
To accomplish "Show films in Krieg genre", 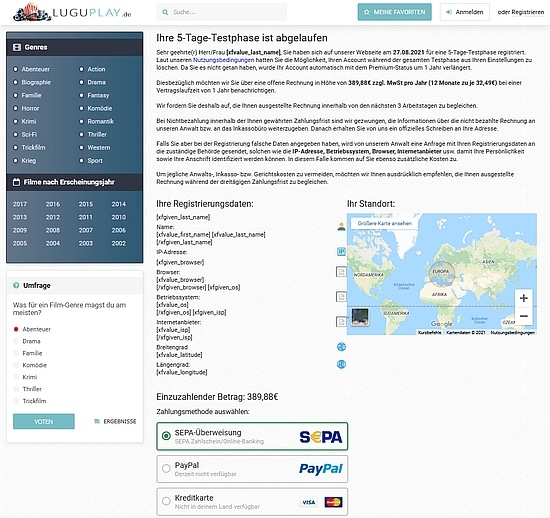I will (29, 161).
